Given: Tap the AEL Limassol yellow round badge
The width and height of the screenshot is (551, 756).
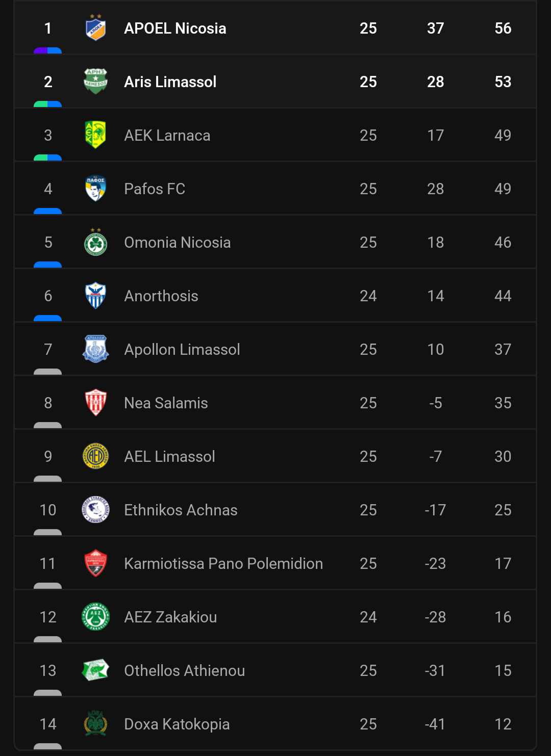Looking at the screenshot, I should (95, 456).
